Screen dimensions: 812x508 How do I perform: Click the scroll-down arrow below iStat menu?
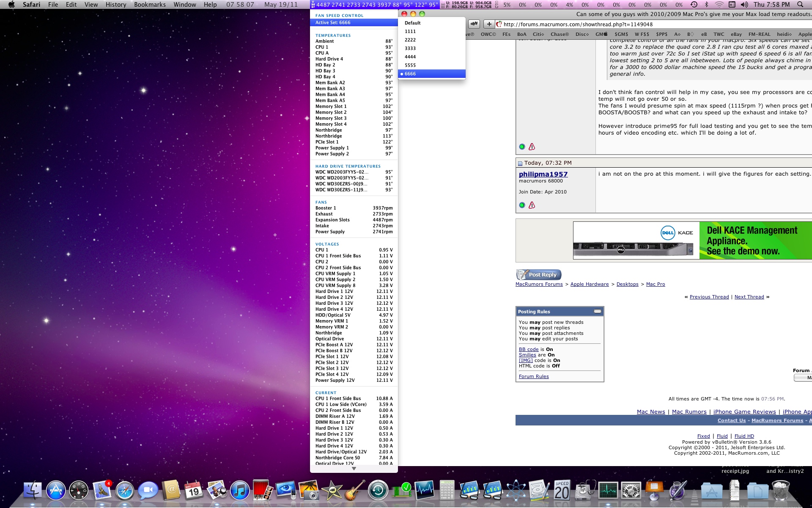354,469
